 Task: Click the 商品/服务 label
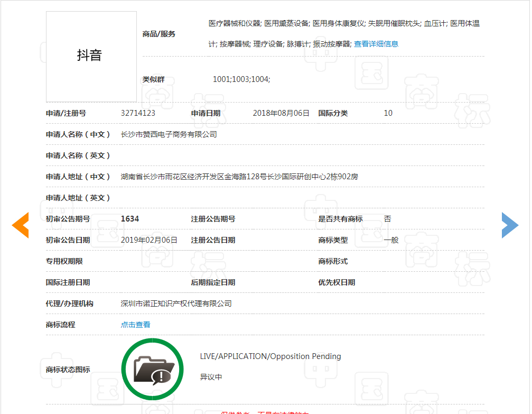coord(159,34)
